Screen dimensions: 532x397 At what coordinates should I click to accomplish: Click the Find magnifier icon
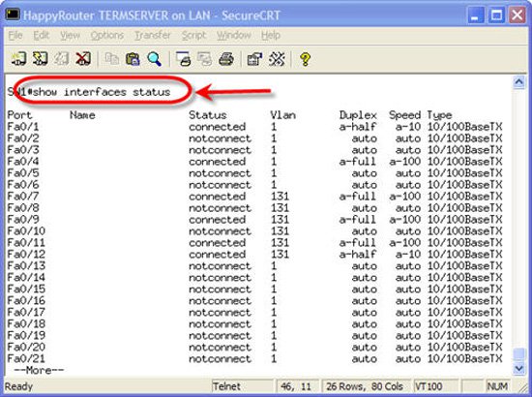click(x=155, y=59)
